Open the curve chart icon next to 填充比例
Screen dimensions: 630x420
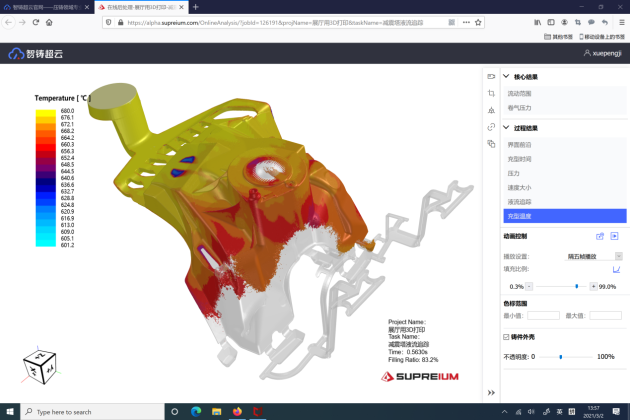click(616, 269)
